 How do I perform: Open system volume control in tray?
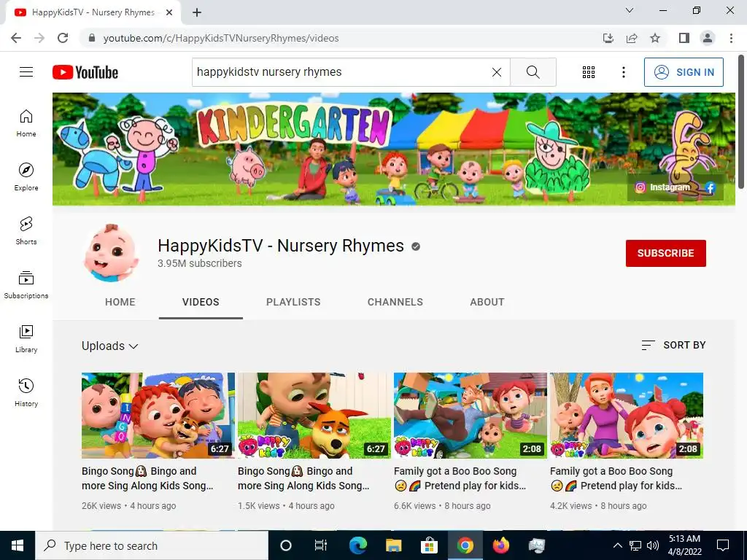(x=653, y=545)
